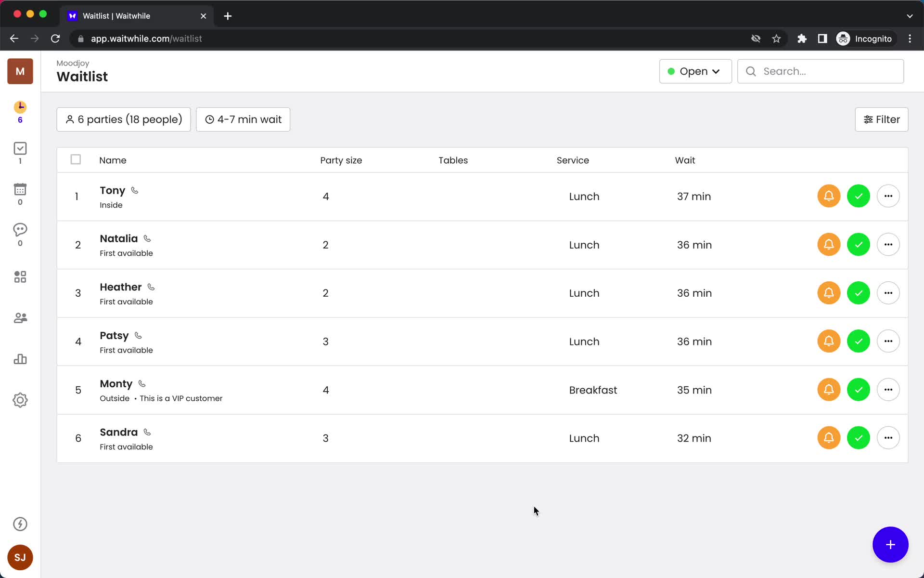Screen dimensions: 924x578
Task: Click the phone icon next to Tony
Action: click(x=135, y=190)
